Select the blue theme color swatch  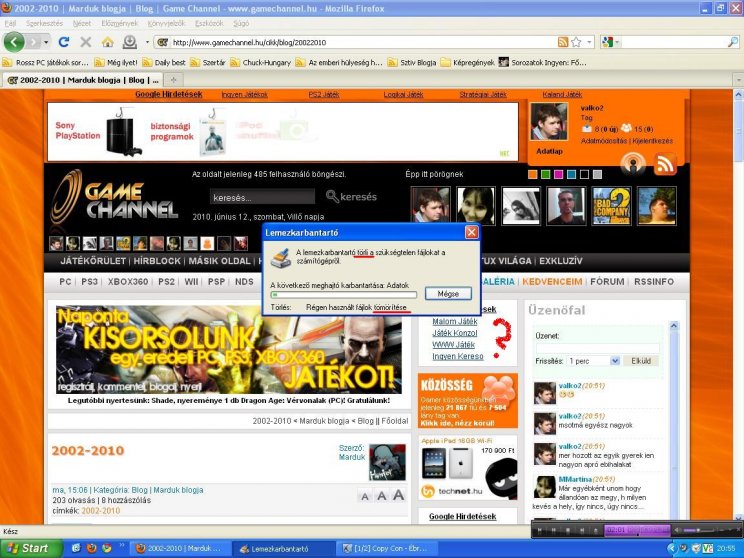pyautogui.click(x=571, y=175)
